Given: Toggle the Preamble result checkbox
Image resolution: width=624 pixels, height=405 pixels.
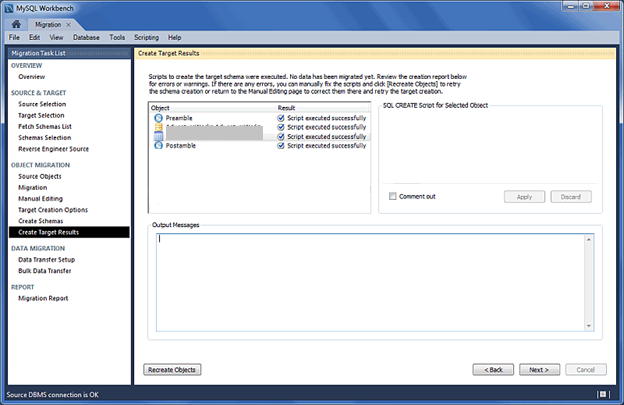Looking at the screenshot, I should (x=281, y=118).
